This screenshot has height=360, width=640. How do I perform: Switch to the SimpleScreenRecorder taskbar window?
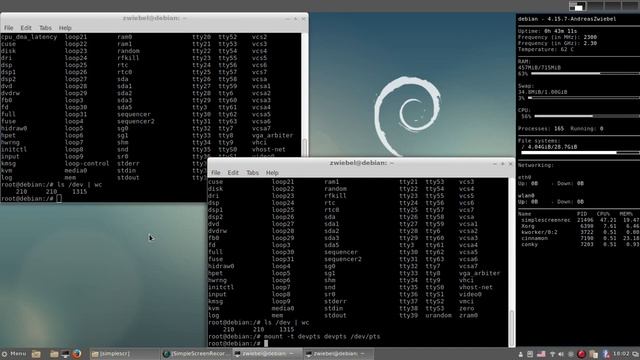[196, 354]
